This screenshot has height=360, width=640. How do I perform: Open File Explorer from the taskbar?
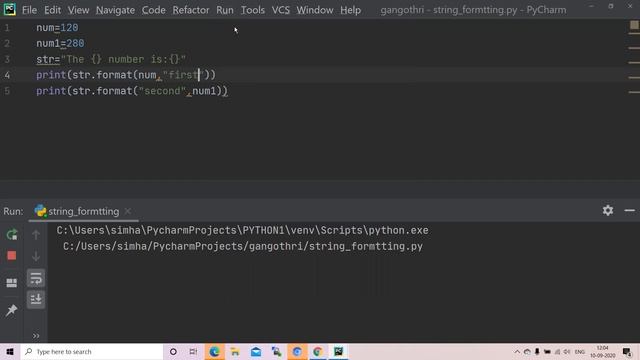[235, 351]
